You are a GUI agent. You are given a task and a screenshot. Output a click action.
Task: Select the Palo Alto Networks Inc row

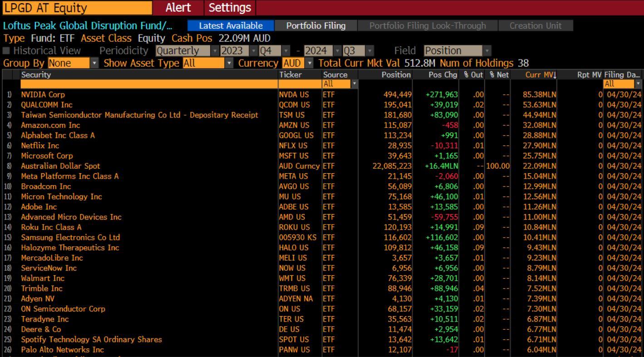click(x=322, y=350)
